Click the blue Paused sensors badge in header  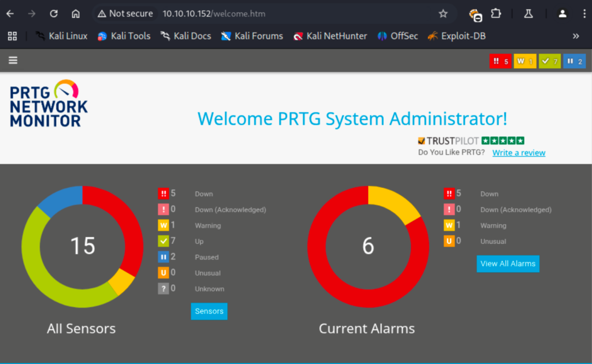click(x=574, y=61)
